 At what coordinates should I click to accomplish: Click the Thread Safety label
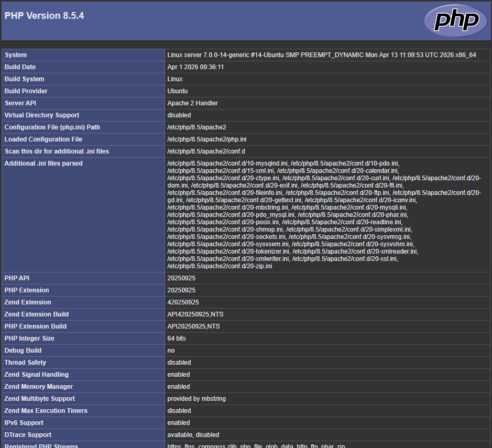[25, 363]
